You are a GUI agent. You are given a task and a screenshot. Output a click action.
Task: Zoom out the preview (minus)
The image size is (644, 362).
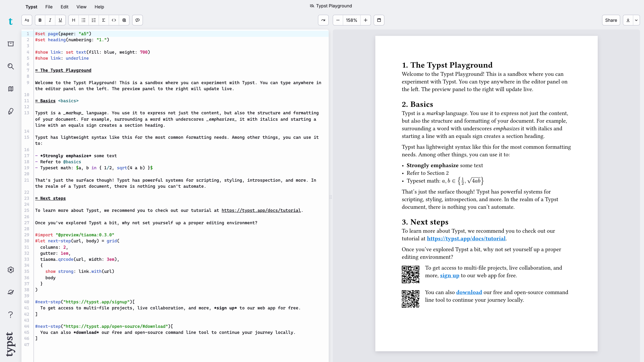coord(338,20)
